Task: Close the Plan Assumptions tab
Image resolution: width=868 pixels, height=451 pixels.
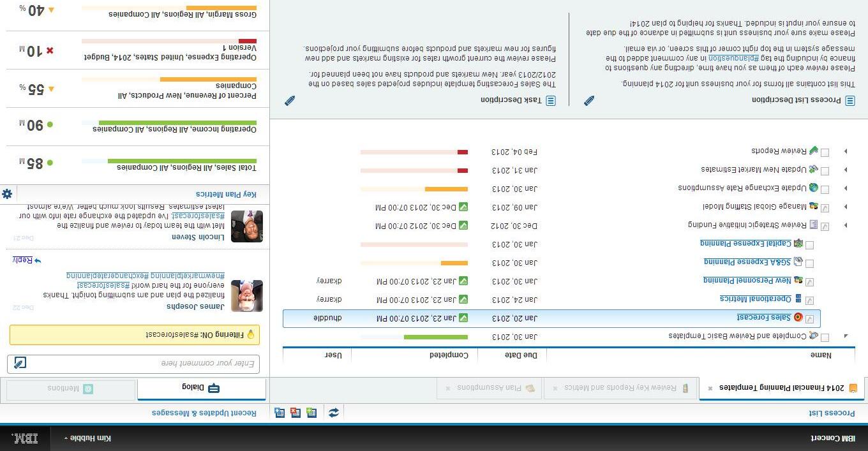Action: tap(447, 388)
